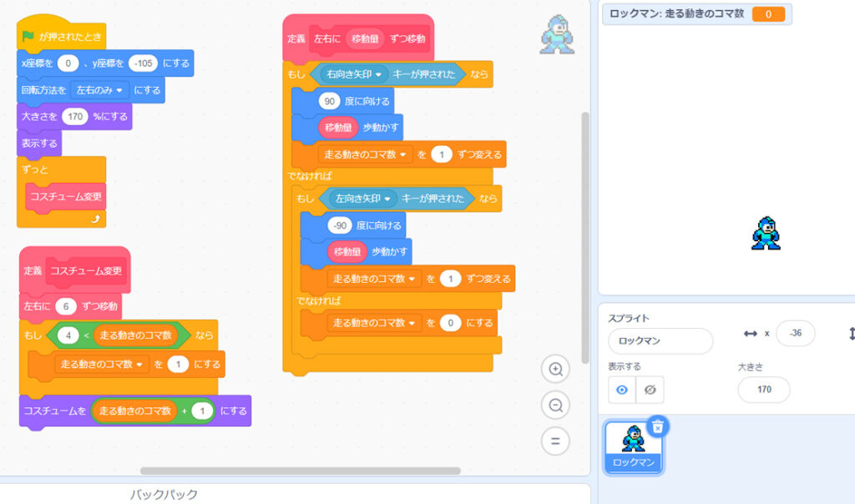
Task: Click the 定義 コスチューム変更 hat block
Action: pyautogui.click(x=74, y=270)
